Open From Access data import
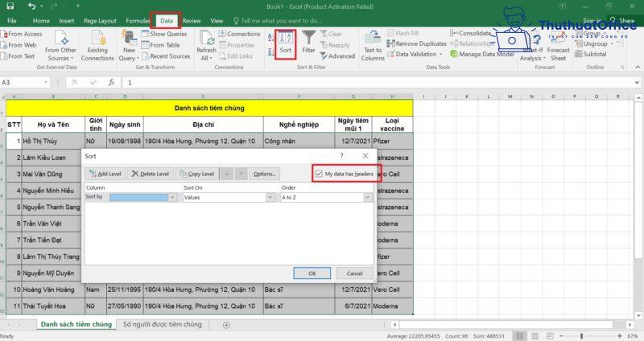 22,34
